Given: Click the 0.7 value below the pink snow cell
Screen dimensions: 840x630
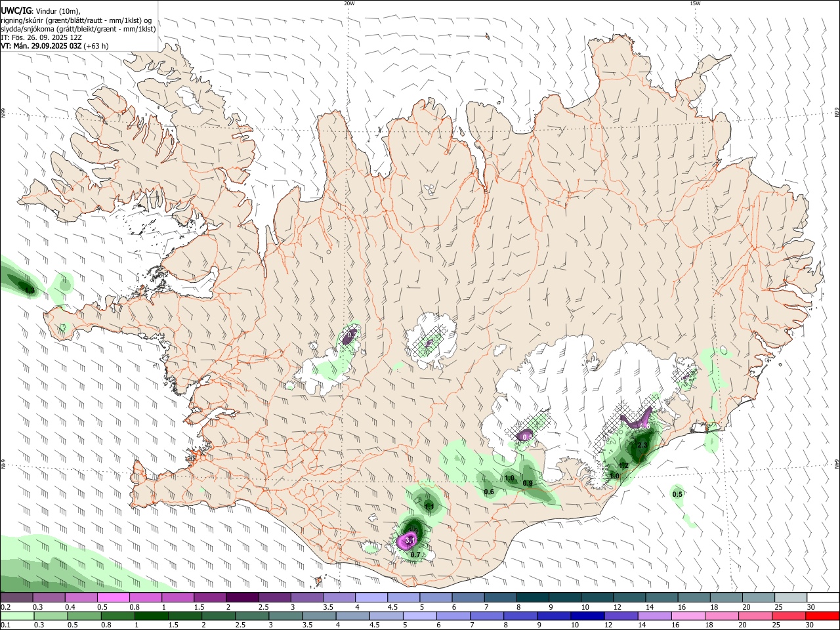Looking at the screenshot, I should pos(415,555).
